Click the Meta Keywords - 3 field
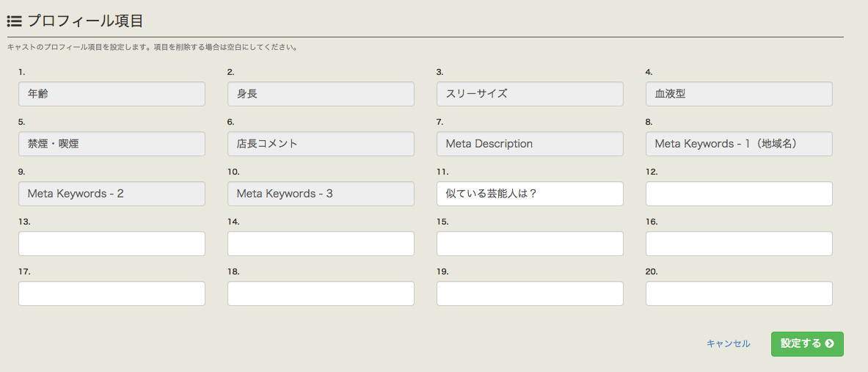 click(x=321, y=194)
